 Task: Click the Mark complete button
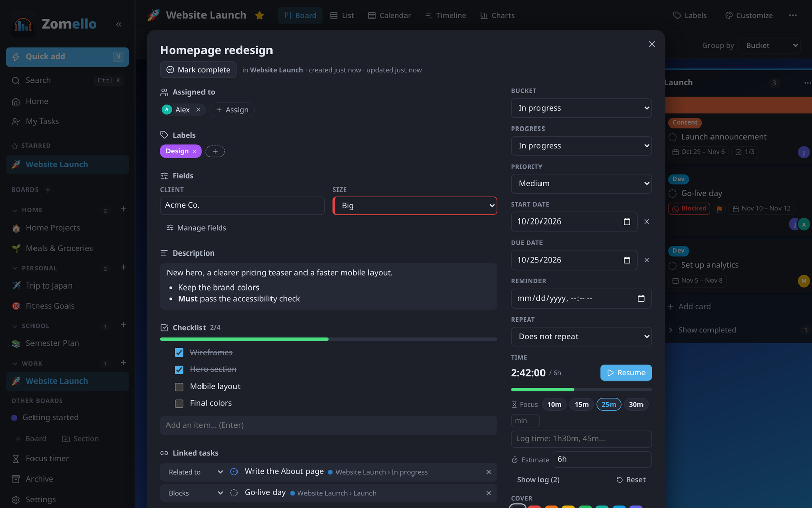tap(198, 70)
